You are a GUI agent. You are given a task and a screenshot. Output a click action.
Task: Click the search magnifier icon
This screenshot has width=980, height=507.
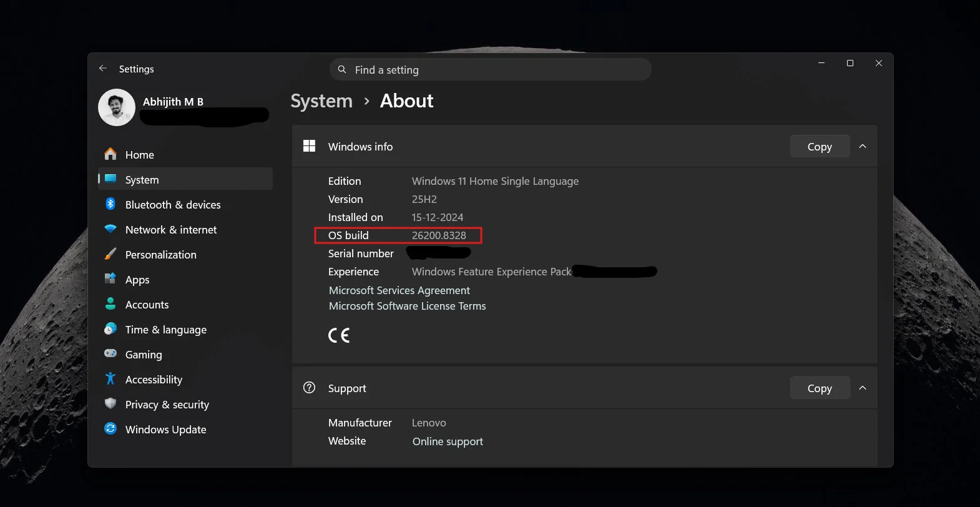pyautogui.click(x=342, y=69)
